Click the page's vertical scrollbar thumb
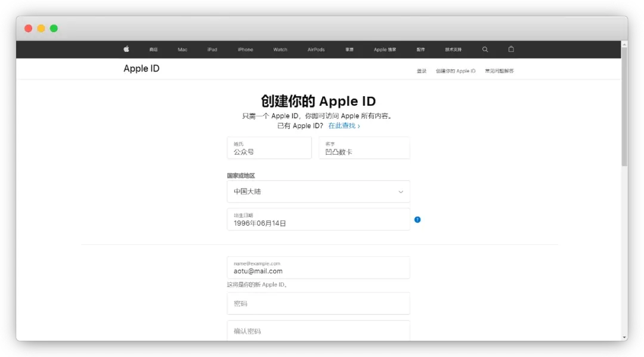The height and width of the screenshot is (357, 644). pyautogui.click(x=624, y=107)
